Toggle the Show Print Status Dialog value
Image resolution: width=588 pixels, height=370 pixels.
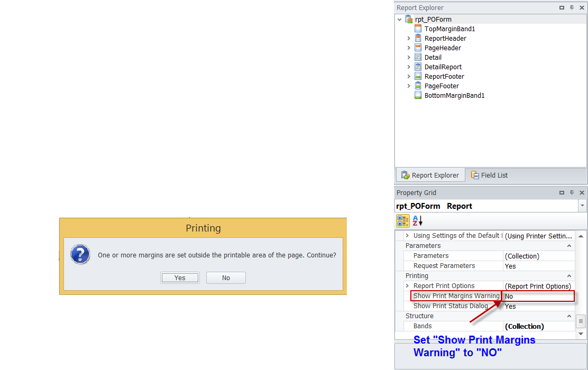(538, 307)
